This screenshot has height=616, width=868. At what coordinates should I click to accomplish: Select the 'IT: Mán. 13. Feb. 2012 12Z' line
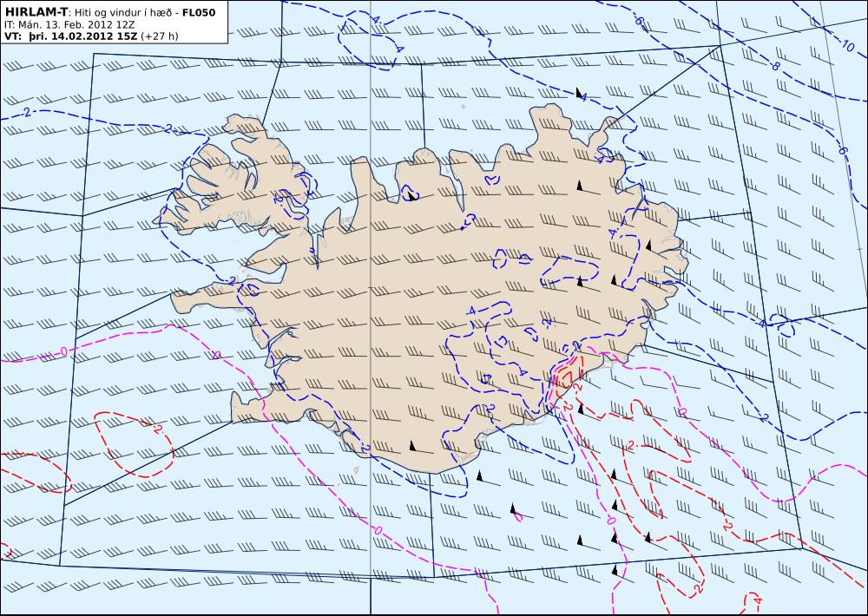click(69, 24)
